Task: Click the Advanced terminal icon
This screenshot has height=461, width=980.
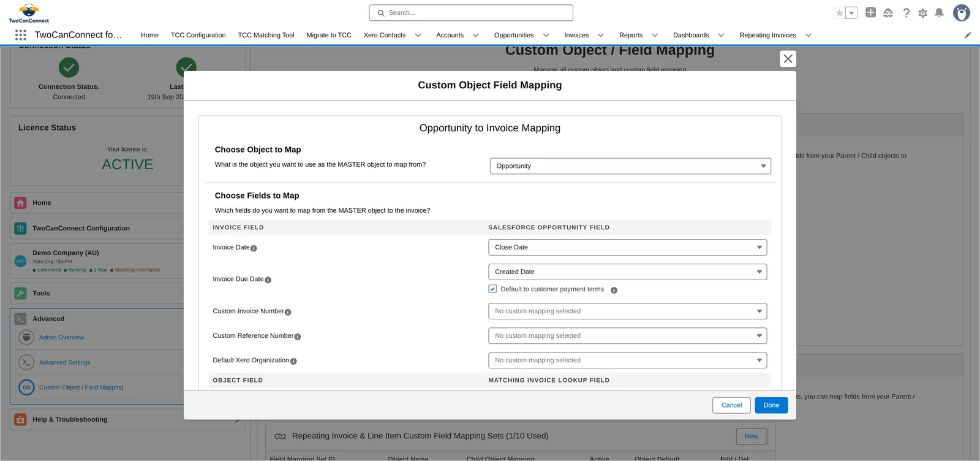Action: pos(21,319)
